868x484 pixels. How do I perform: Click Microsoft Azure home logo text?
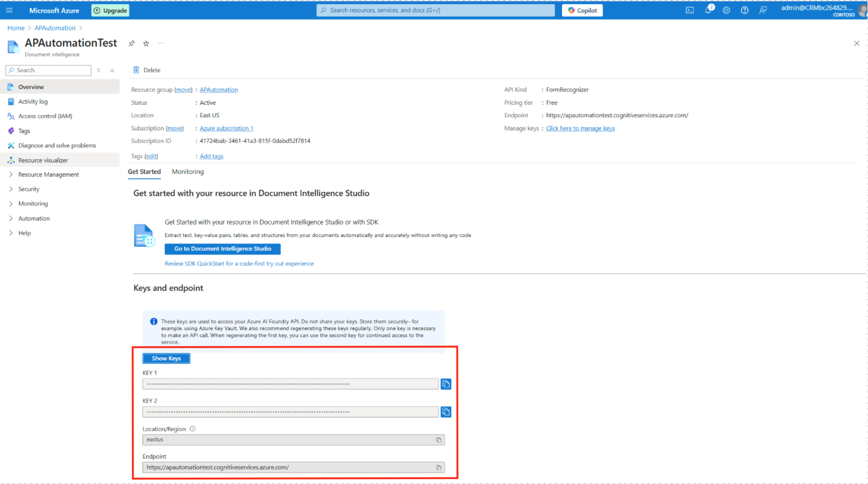tap(54, 10)
